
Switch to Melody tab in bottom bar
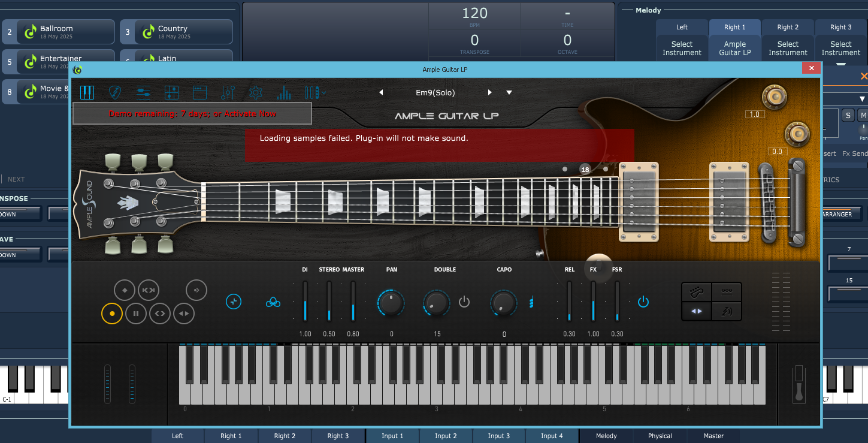click(x=606, y=436)
